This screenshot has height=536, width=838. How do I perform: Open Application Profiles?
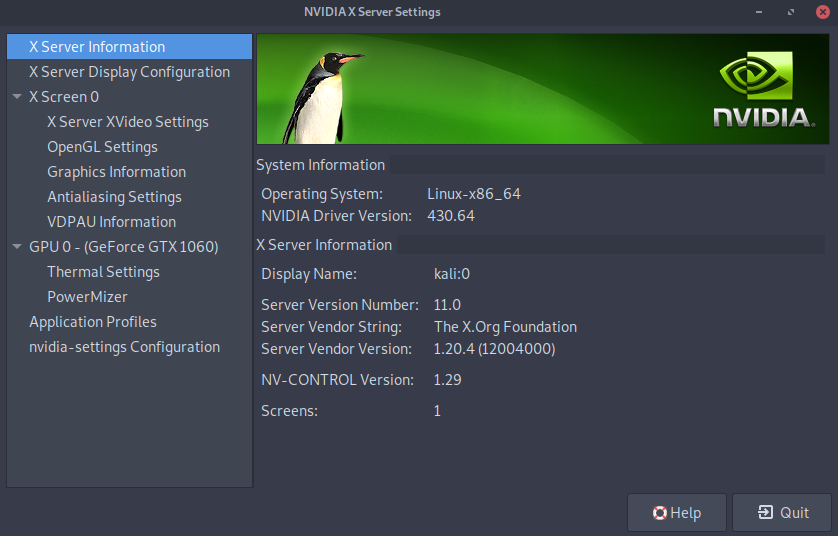click(93, 322)
